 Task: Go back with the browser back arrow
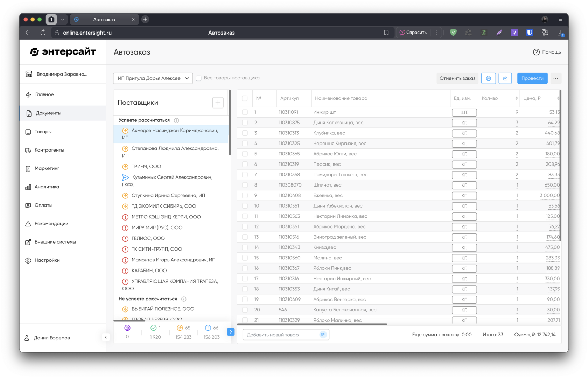(28, 33)
